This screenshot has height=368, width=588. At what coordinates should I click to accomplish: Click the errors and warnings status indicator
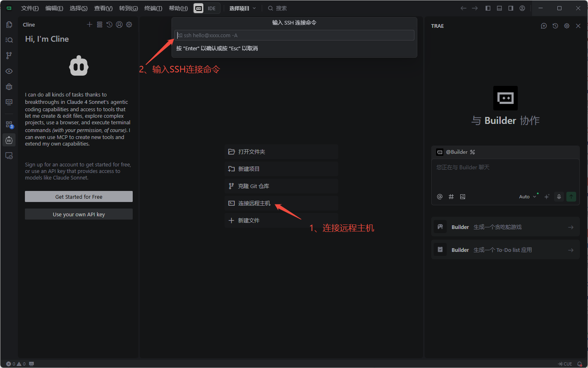(16, 364)
